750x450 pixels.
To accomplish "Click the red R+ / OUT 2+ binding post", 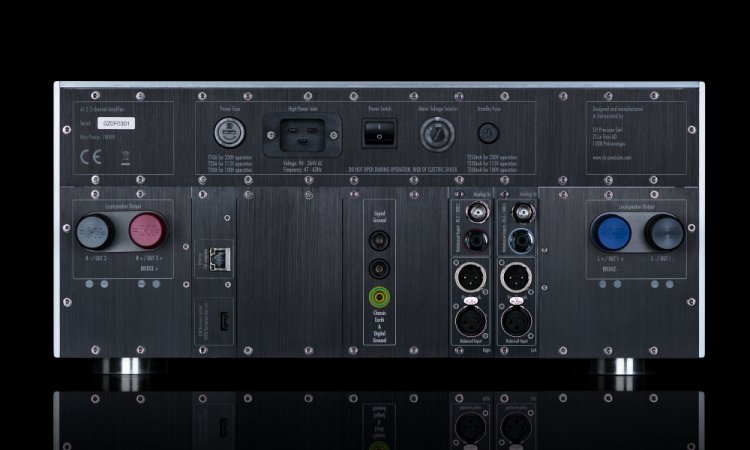I will pos(148,230).
